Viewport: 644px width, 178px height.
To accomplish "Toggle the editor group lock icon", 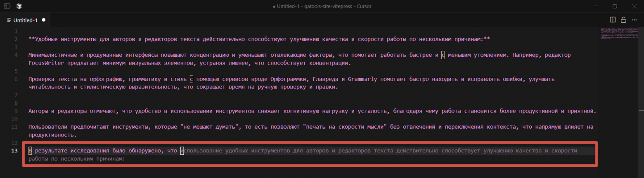I will (623, 20).
